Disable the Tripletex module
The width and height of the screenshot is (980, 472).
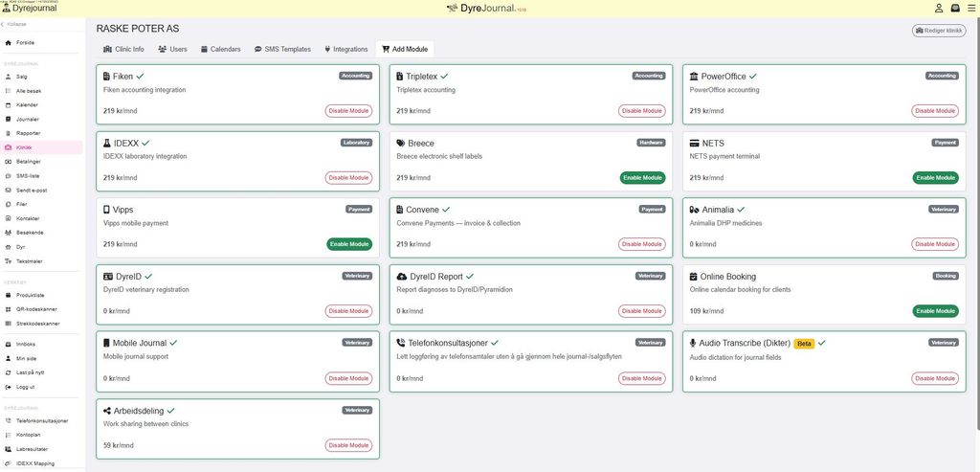click(642, 111)
